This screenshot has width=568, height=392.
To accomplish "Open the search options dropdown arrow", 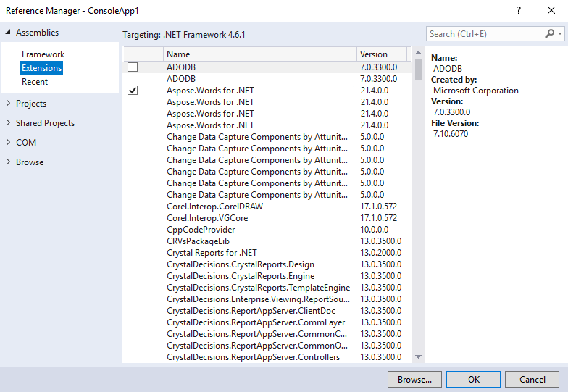I will click(x=560, y=33).
